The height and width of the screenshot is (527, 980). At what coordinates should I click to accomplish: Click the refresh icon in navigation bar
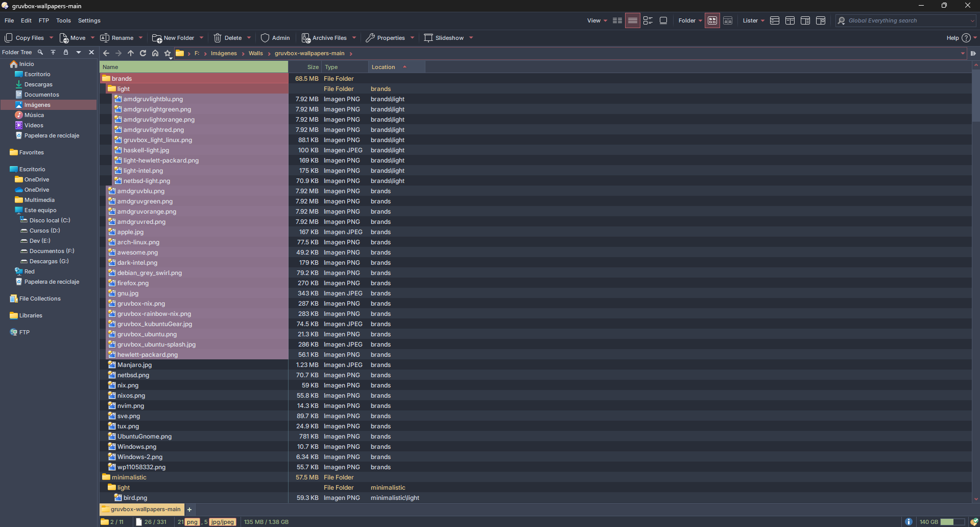tap(143, 53)
